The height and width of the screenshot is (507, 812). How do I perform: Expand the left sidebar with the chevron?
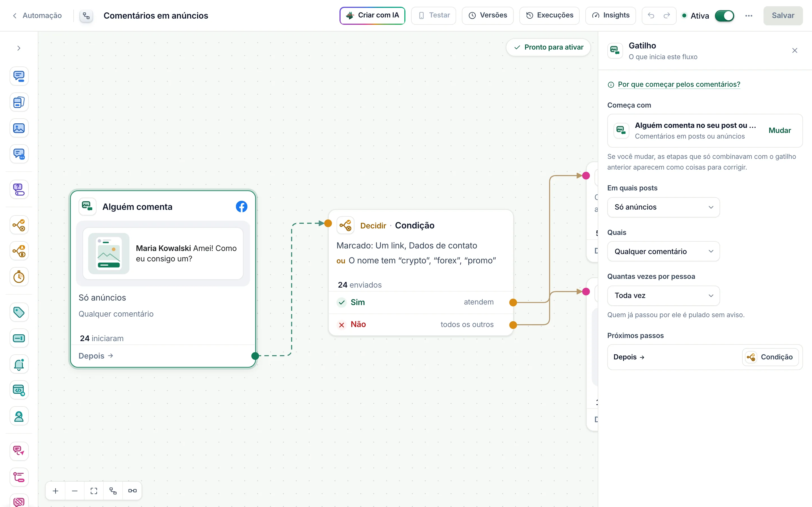pos(19,48)
